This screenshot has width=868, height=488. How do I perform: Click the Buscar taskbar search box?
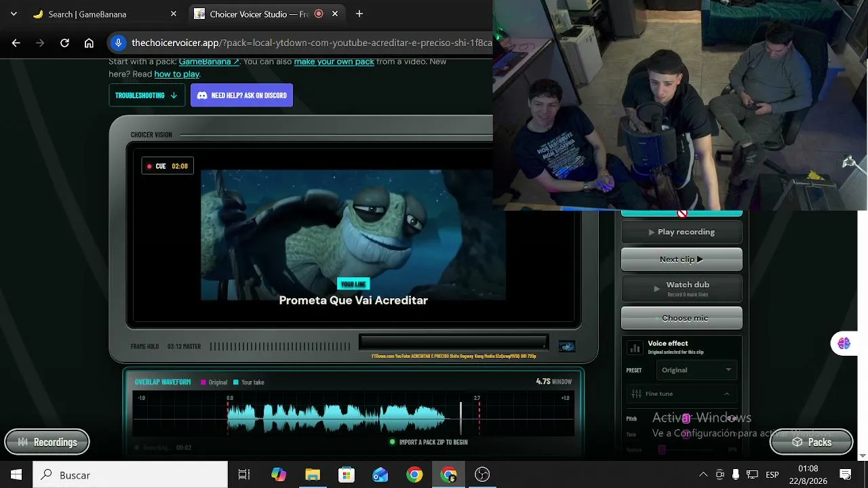[x=130, y=474]
